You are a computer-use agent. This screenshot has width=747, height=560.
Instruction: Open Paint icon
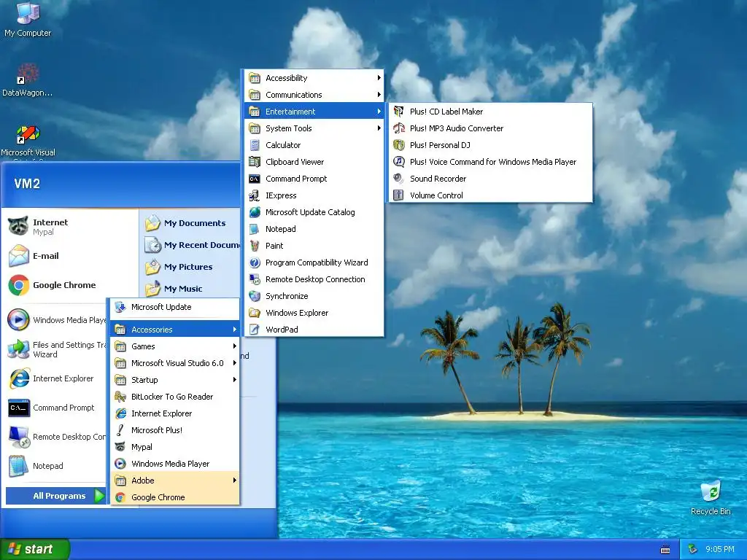click(255, 246)
